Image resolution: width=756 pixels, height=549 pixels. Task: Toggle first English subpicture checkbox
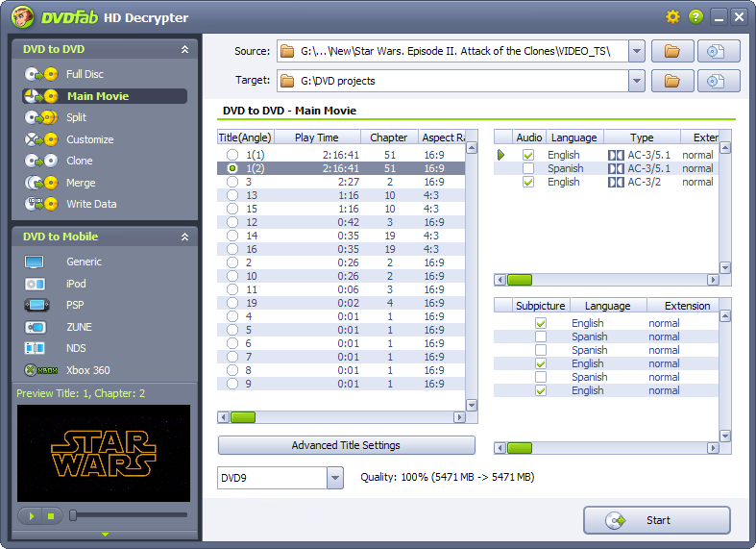(x=541, y=323)
